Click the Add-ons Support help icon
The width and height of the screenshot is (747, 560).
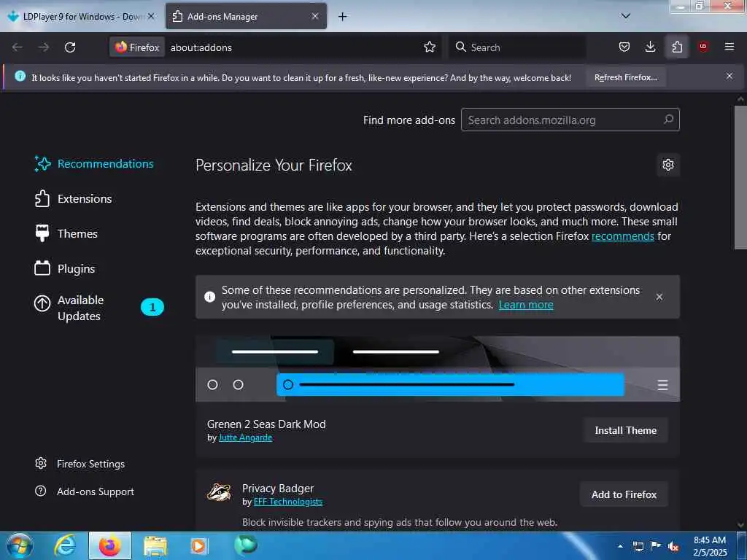[x=41, y=491]
